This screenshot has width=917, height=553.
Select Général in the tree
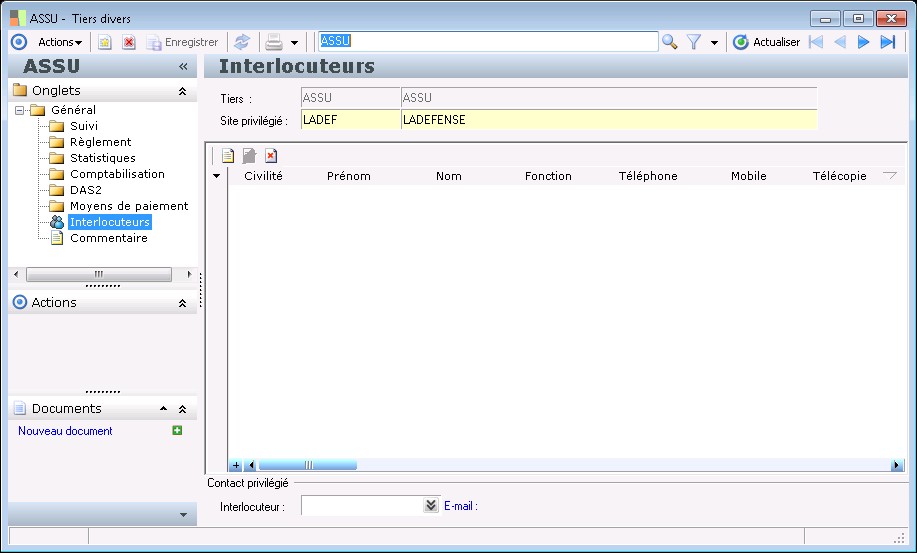tap(73, 110)
